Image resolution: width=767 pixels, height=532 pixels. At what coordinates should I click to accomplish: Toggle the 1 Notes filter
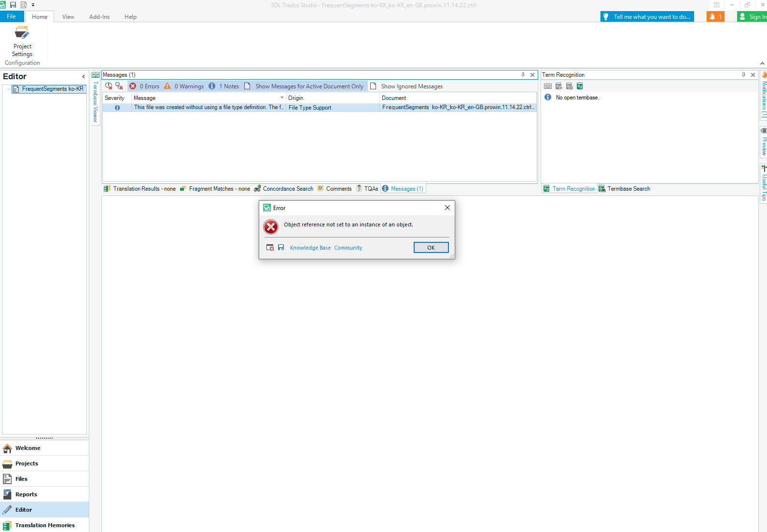coord(224,86)
